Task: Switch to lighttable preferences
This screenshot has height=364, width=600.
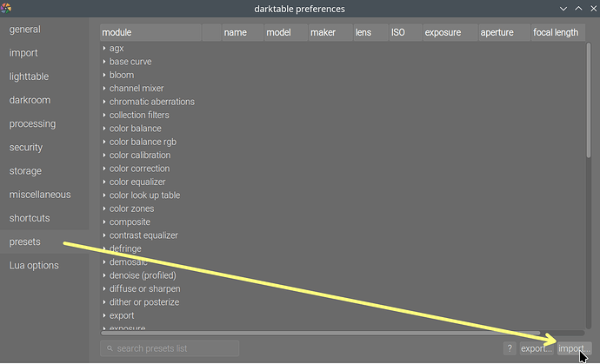Action: tap(44, 76)
